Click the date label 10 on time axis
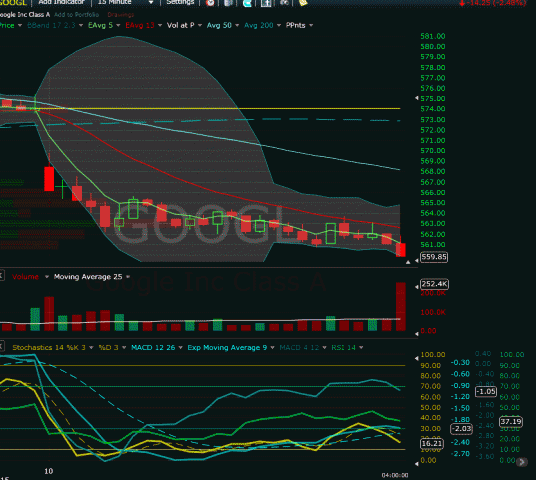The image size is (536, 480). tap(49, 471)
